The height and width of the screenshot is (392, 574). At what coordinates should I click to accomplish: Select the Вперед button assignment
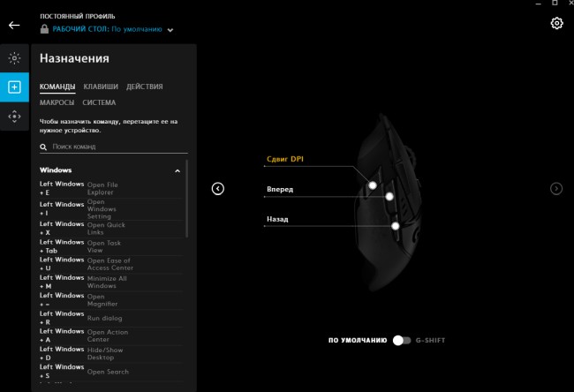[280, 190]
